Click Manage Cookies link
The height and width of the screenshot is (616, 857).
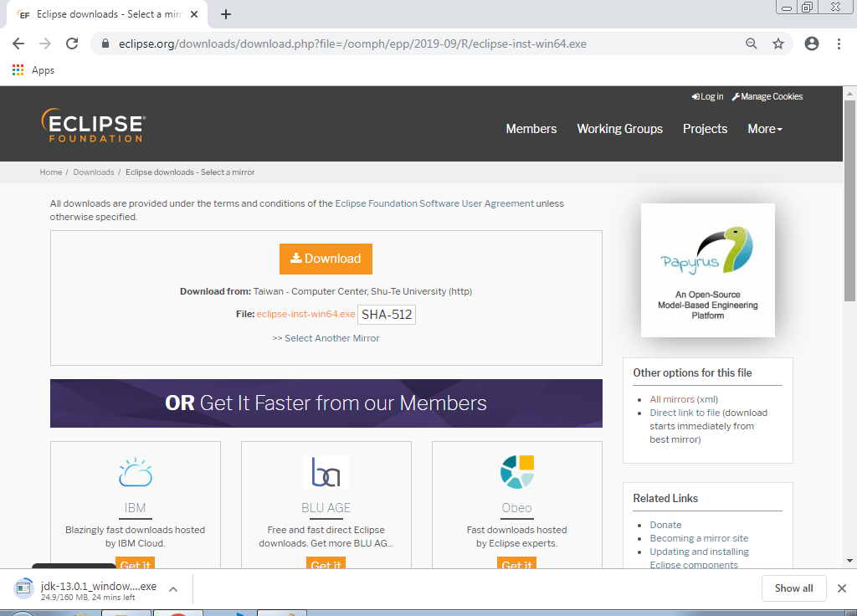click(x=767, y=97)
